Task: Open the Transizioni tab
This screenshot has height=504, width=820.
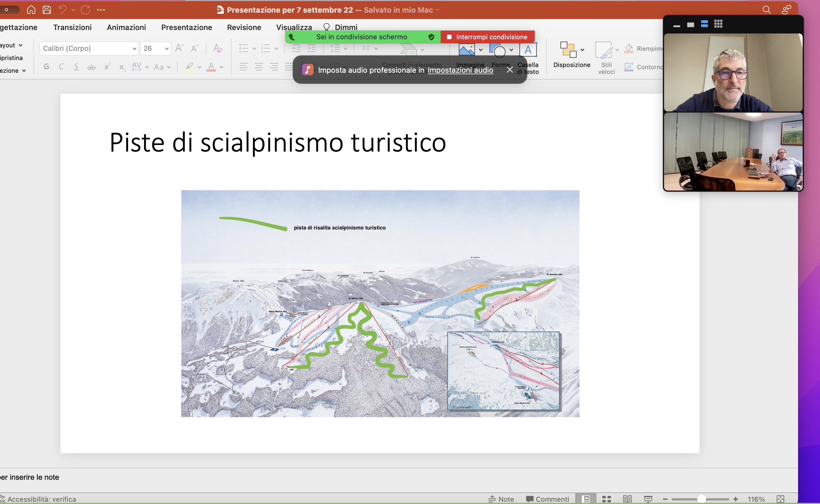Action: tap(72, 27)
